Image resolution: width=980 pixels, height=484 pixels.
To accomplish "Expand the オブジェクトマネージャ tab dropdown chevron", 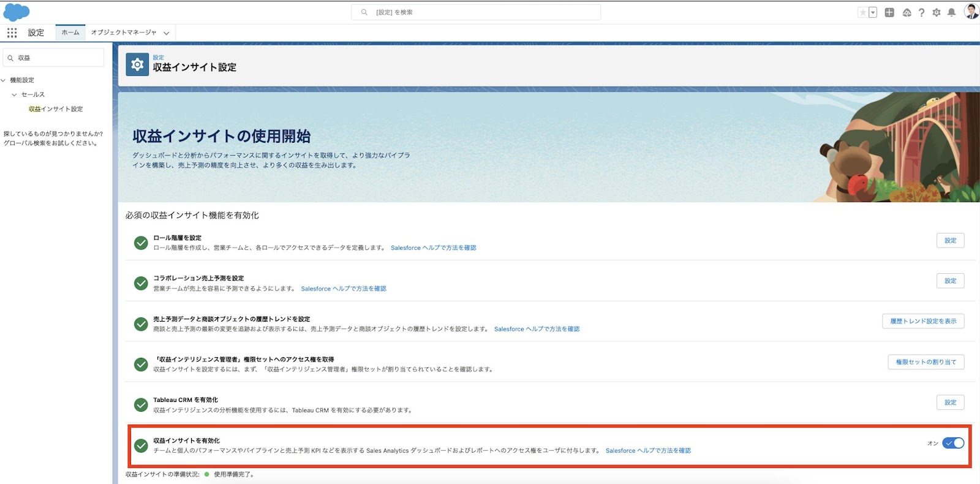I will click(166, 33).
